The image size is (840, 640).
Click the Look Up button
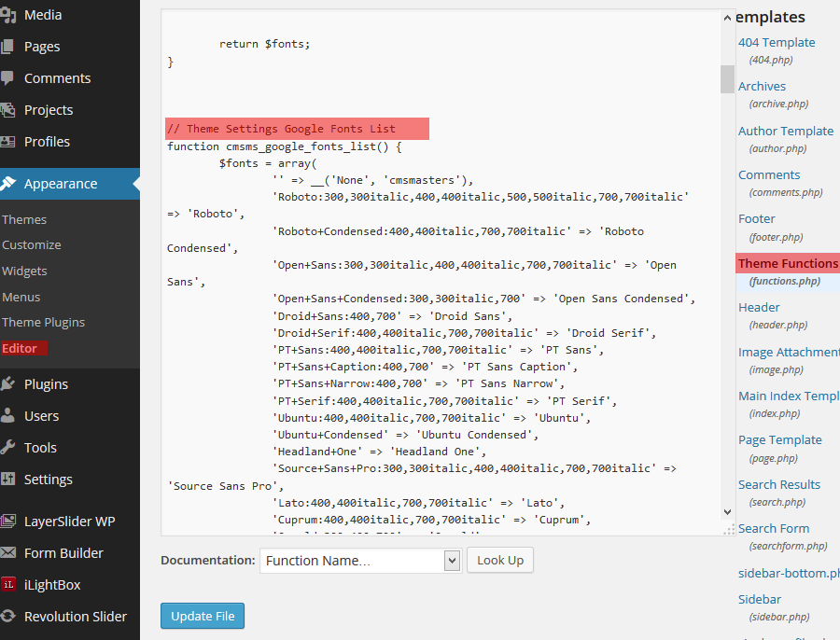click(x=500, y=560)
